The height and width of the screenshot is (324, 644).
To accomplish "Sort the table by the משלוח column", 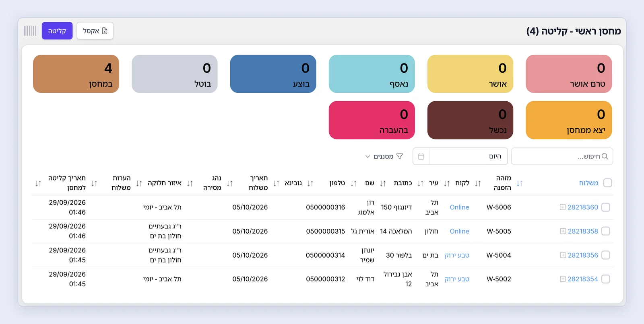I will [520, 183].
